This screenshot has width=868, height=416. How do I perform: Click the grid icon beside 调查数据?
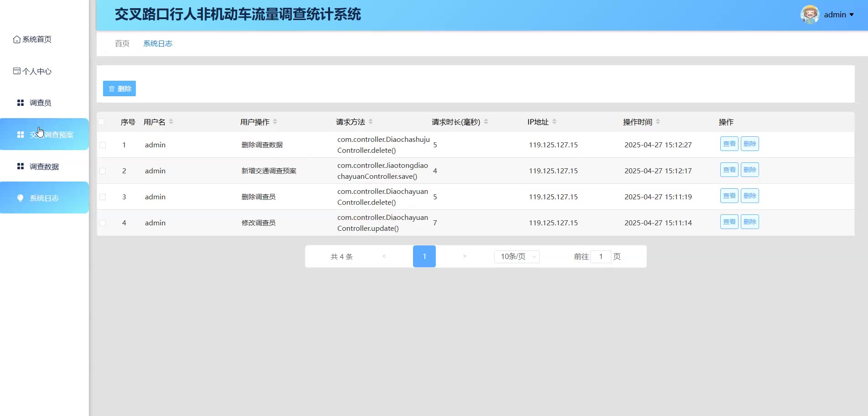point(21,166)
